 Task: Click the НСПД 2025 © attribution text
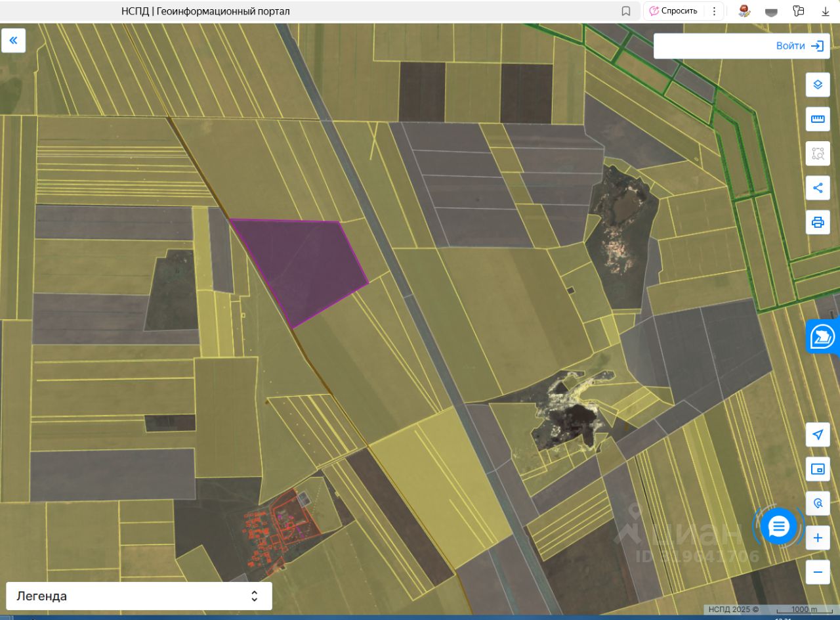[x=733, y=609]
